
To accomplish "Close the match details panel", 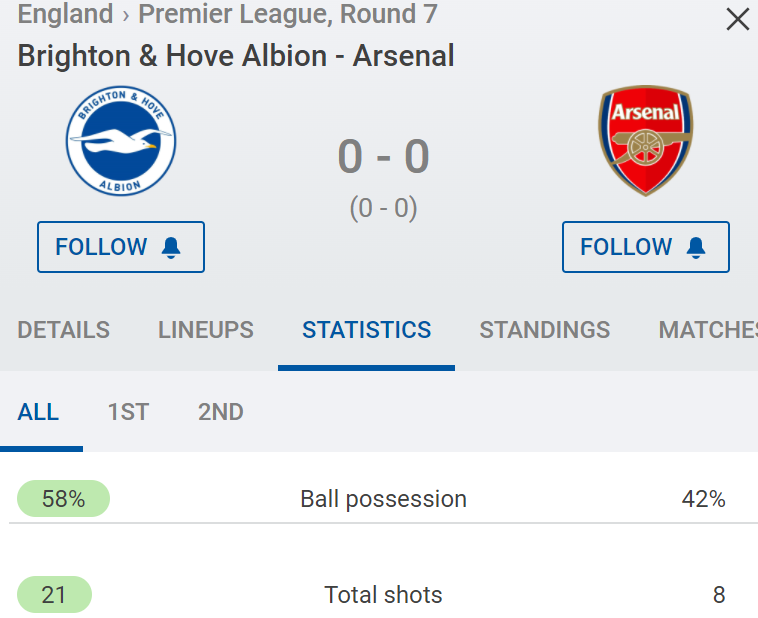I will (737, 20).
